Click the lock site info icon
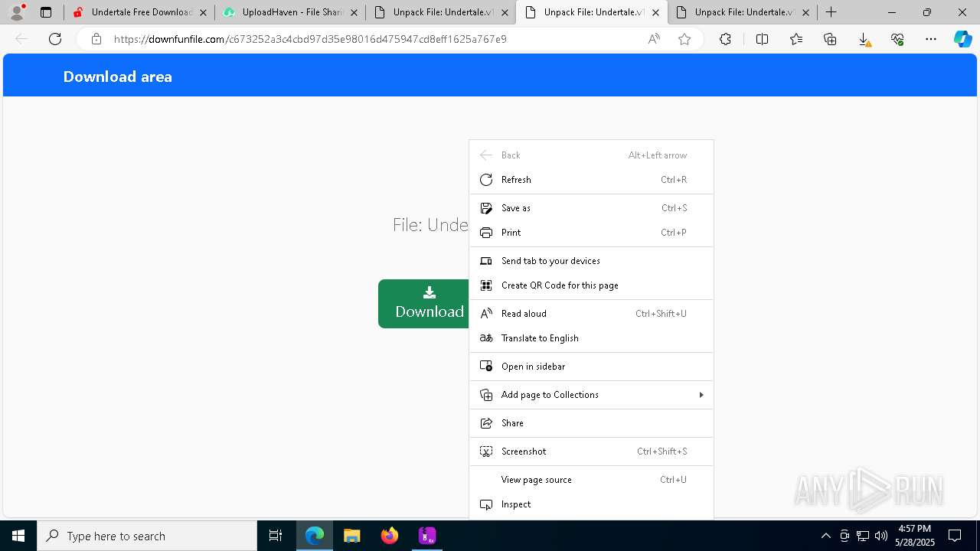980x551 pixels. pos(96,39)
